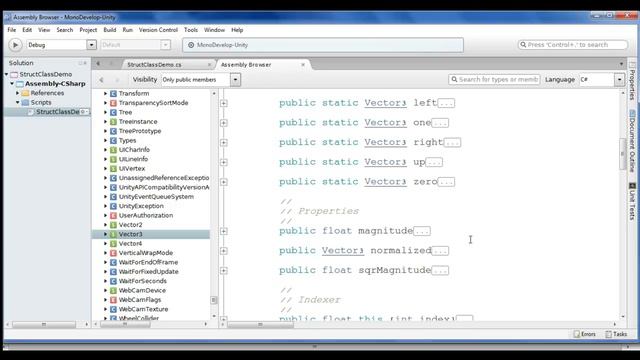Expand the 'magnitude' property fold marker
Viewport: 640px width, 360px height.
tap(224, 231)
